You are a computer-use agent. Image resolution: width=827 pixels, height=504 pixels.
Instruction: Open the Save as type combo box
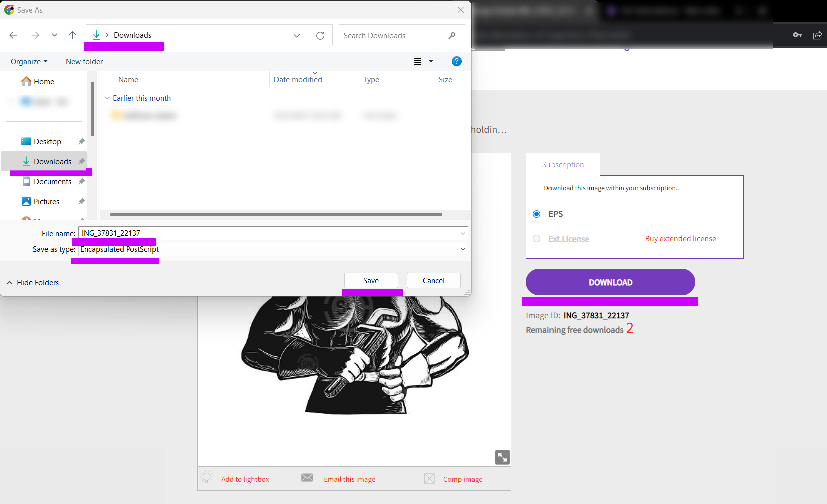tap(273, 249)
